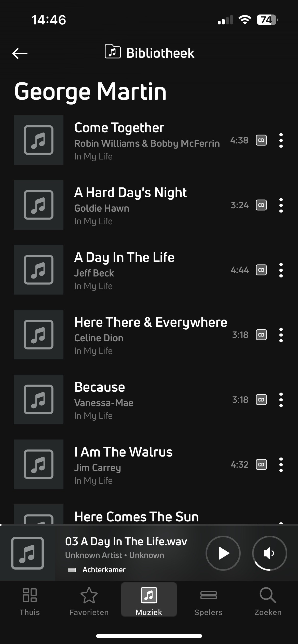This screenshot has width=298, height=644.
Task: Tap the back arrow icon
Action: (20, 53)
